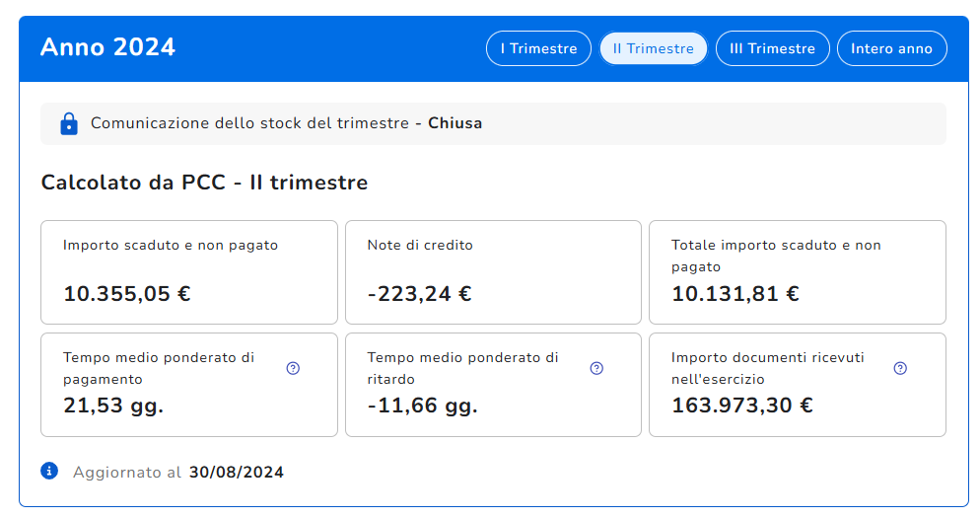Viewport: 980px width, 518px height.
Task: Click the 21,53 gg. payment time value
Action: coord(113,406)
